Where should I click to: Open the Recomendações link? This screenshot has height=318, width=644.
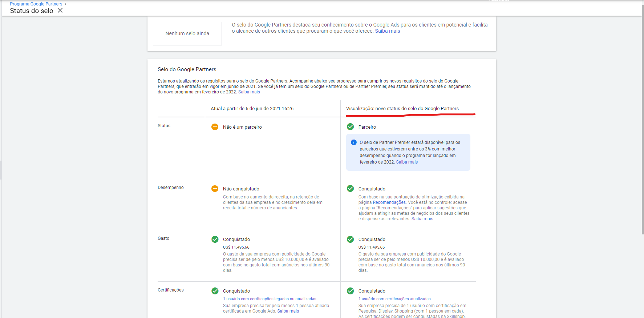pyautogui.click(x=389, y=202)
